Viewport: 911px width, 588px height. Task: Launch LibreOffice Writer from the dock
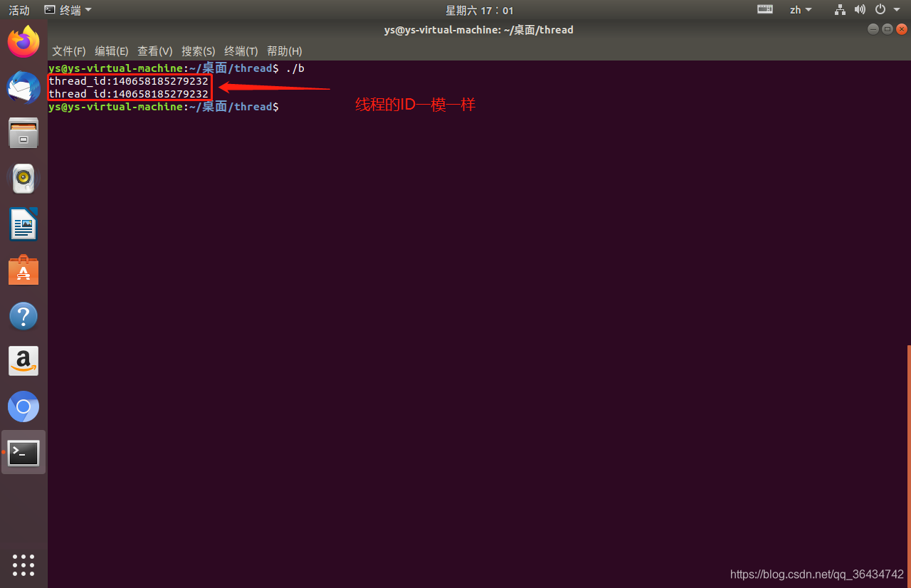pyautogui.click(x=23, y=224)
